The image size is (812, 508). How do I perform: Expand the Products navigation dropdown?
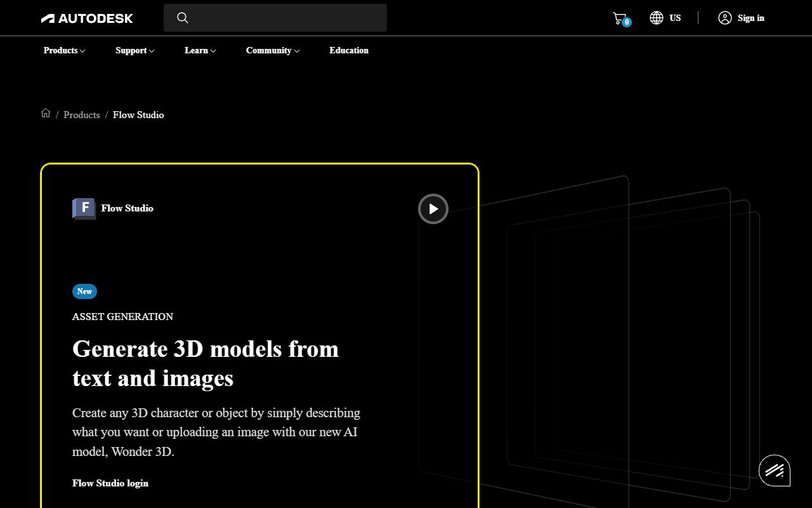pyautogui.click(x=63, y=50)
